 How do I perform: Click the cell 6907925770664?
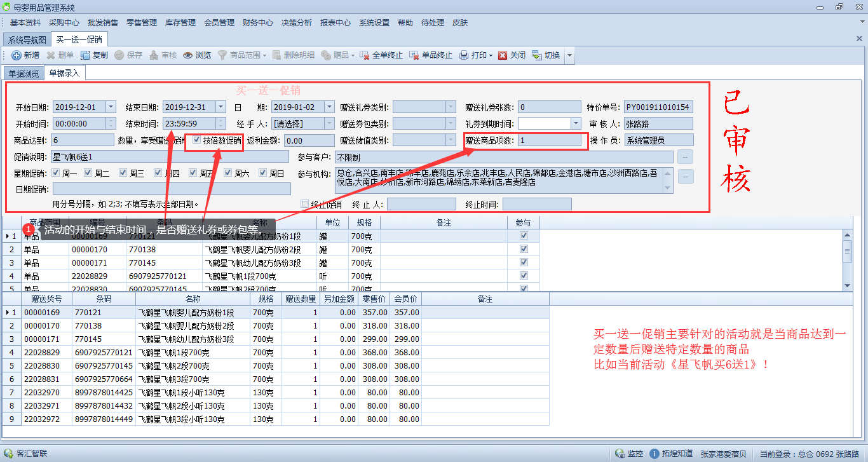pos(104,379)
